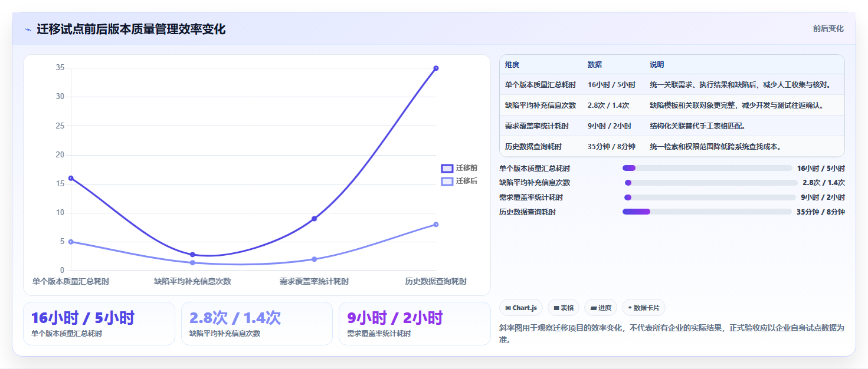Click the 迁移后 legend color box
The height and width of the screenshot is (369, 868).
[x=447, y=181]
